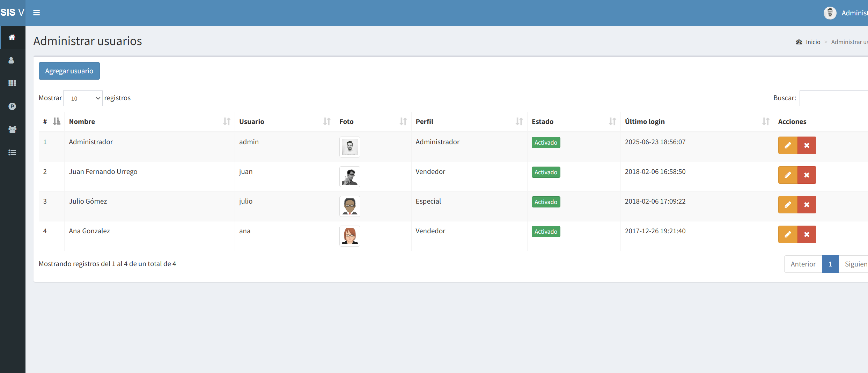Sort table by Nombre column
This screenshot has height=373, width=868.
[150, 122]
